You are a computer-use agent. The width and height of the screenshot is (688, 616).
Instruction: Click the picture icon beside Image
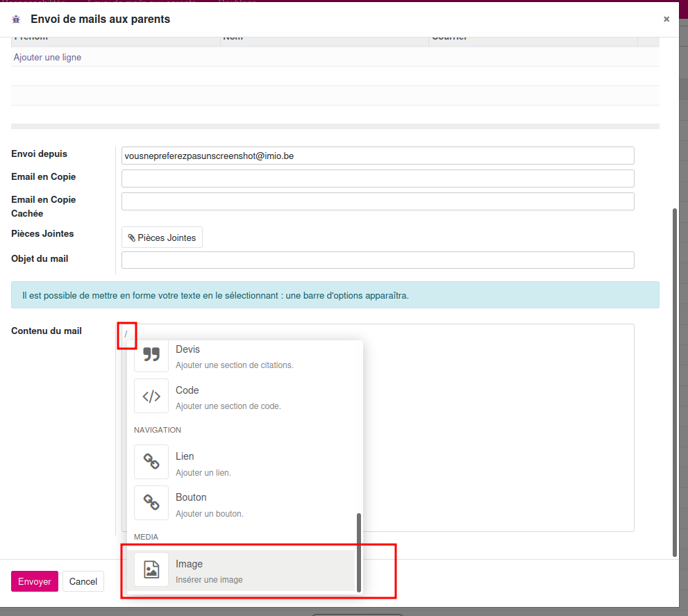[x=151, y=569]
